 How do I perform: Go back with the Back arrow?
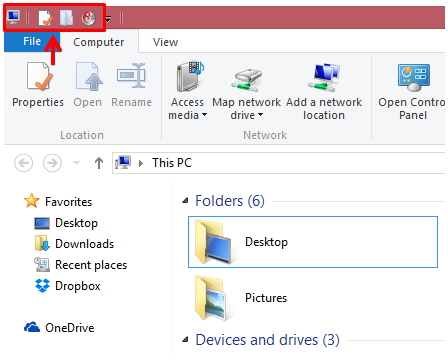tap(23, 163)
